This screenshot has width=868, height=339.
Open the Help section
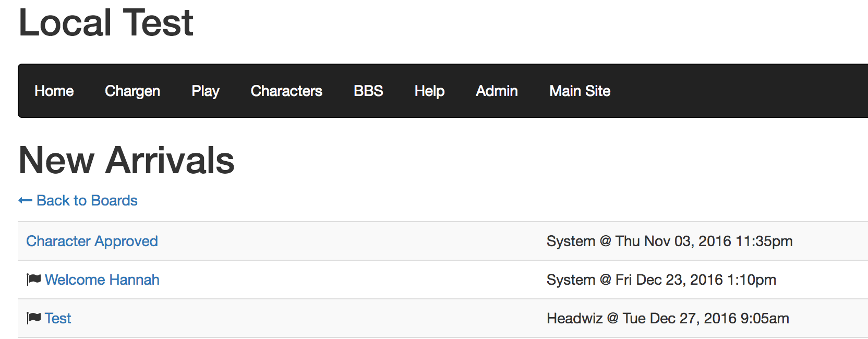pos(429,91)
